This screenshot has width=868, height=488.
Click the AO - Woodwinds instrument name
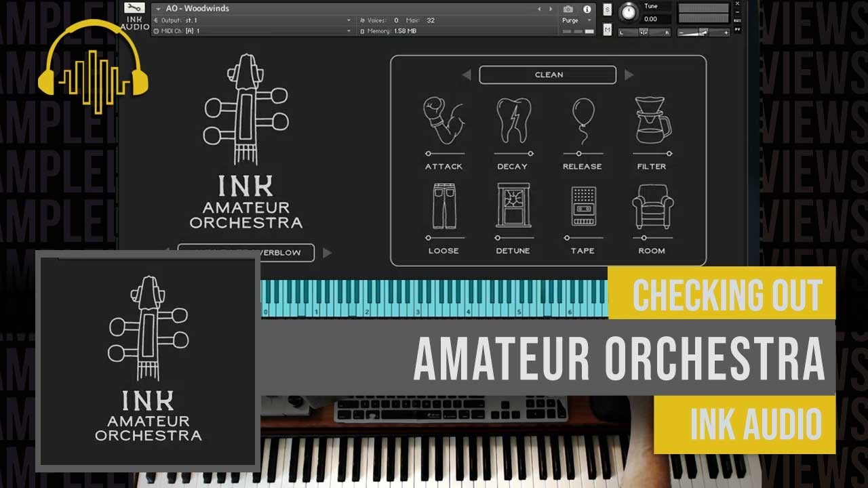tap(197, 9)
